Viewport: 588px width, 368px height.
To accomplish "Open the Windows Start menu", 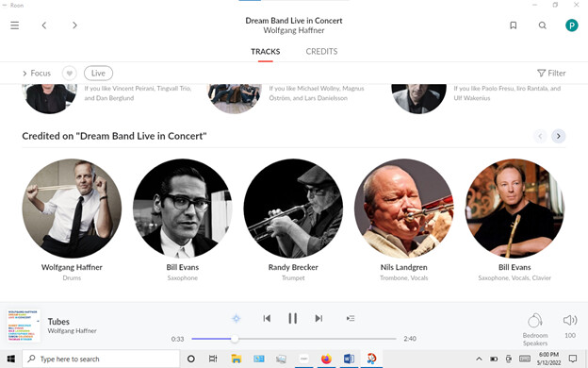I will point(10,359).
